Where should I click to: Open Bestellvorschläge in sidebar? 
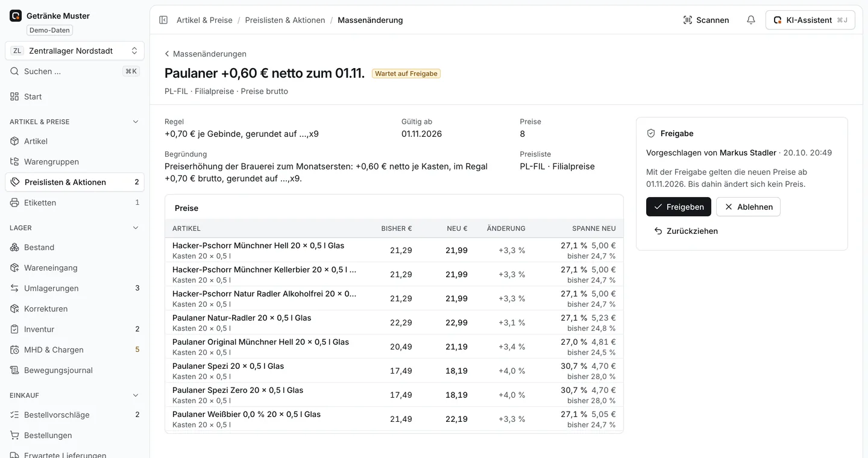click(75, 415)
